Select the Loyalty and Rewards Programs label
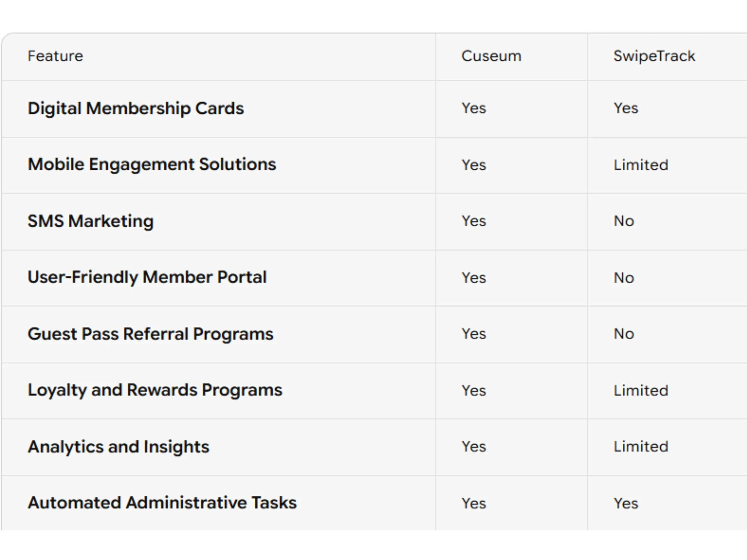This screenshot has height=560, width=747. point(155,390)
